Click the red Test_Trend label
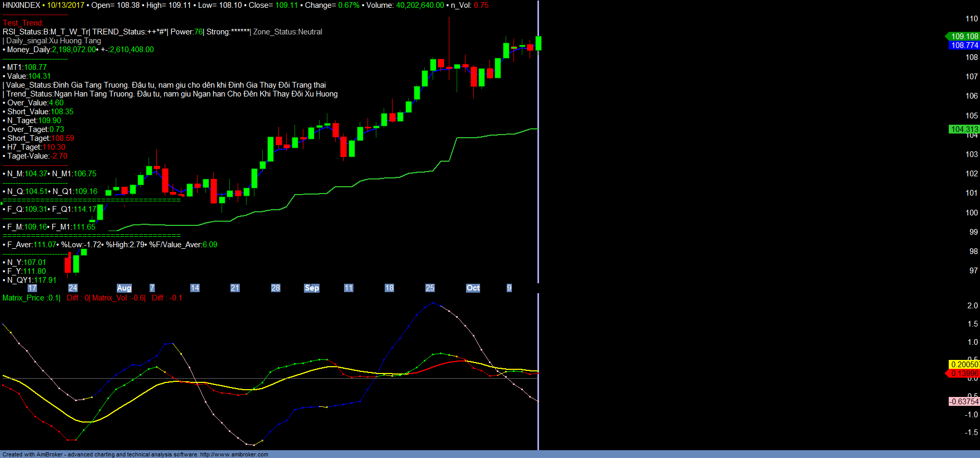 23,23
